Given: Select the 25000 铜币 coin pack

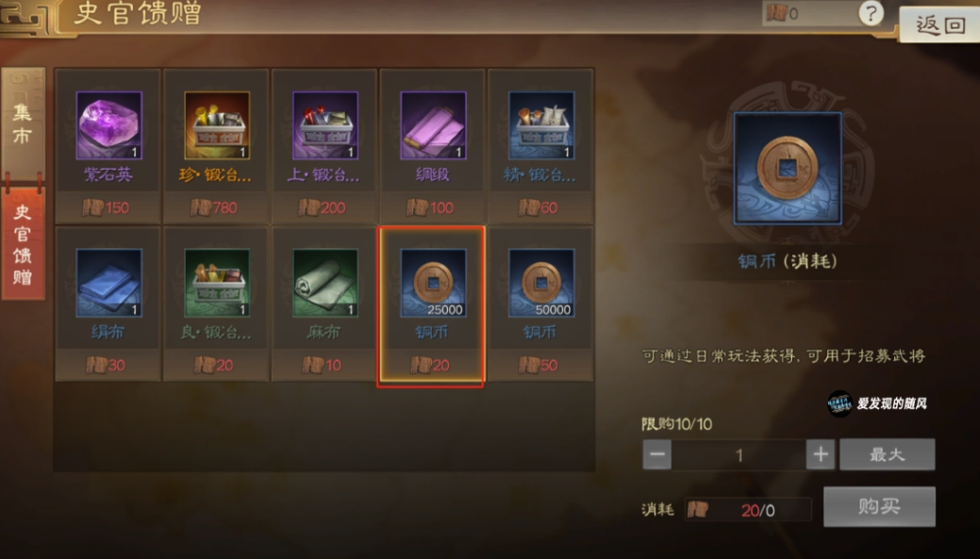Looking at the screenshot, I should [431, 306].
